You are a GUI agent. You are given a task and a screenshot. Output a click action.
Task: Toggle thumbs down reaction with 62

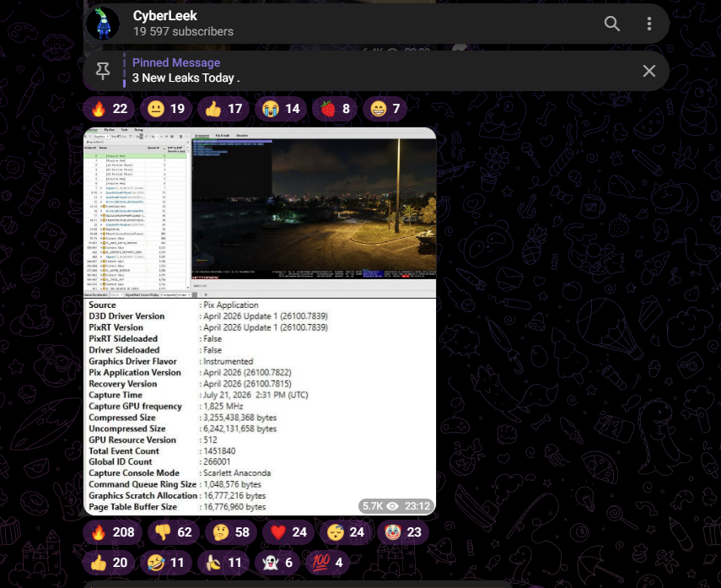(174, 532)
